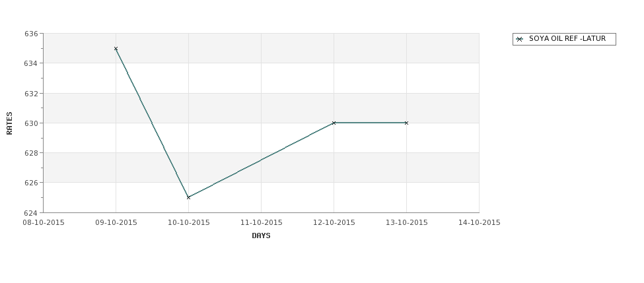Screen dimensions: 644x283
Task: Click the 14-10-2015 x-axis date label
Action: click(480, 223)
